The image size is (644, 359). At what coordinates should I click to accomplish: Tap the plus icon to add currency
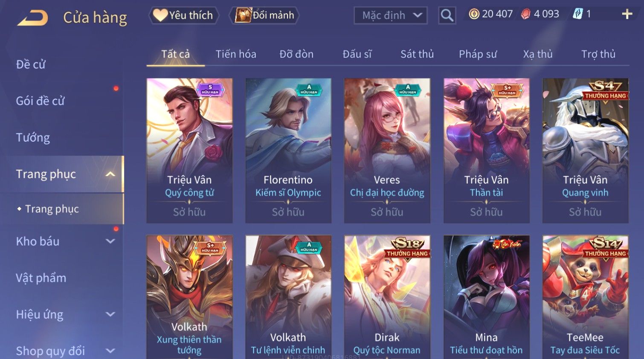(627, 14)
